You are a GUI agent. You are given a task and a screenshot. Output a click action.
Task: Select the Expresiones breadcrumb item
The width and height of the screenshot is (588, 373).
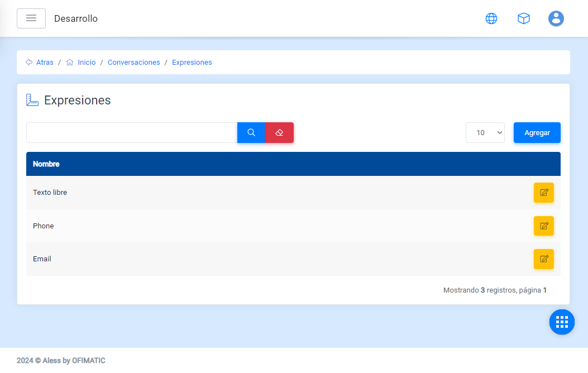pos(192,63)
